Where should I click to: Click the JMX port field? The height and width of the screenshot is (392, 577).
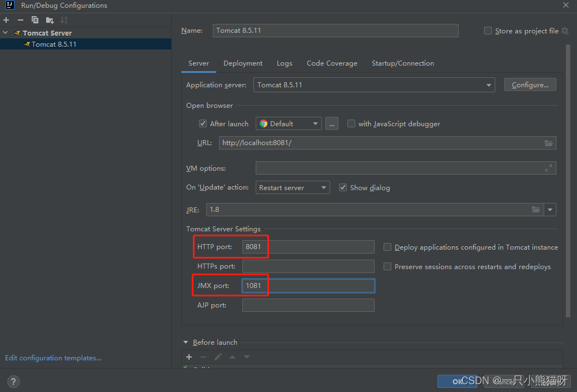click(309, 286)
